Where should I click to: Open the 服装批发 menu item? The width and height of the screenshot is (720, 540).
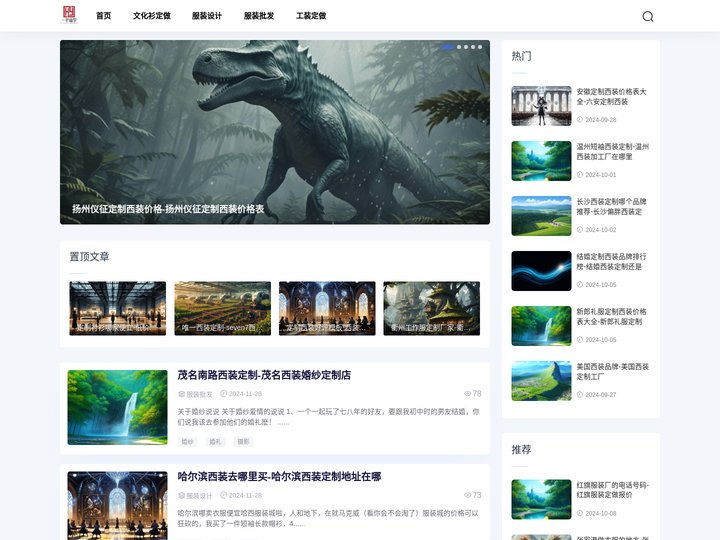pos(259,16)
